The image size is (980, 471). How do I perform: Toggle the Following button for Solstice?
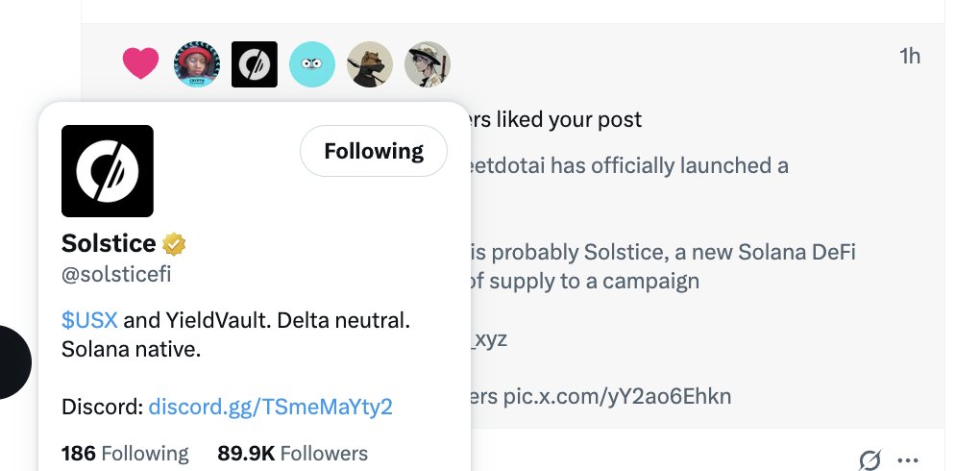click(374, 151)
